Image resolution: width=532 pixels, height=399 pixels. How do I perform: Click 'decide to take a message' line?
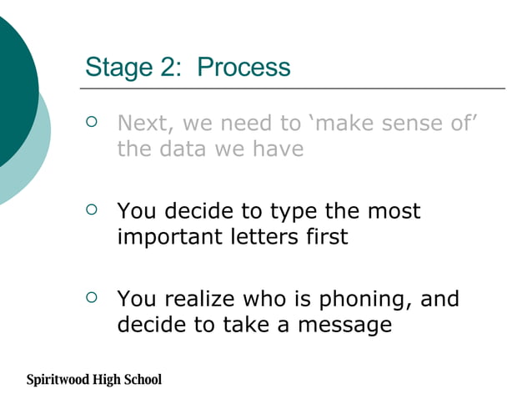click(x=253, y=324)
